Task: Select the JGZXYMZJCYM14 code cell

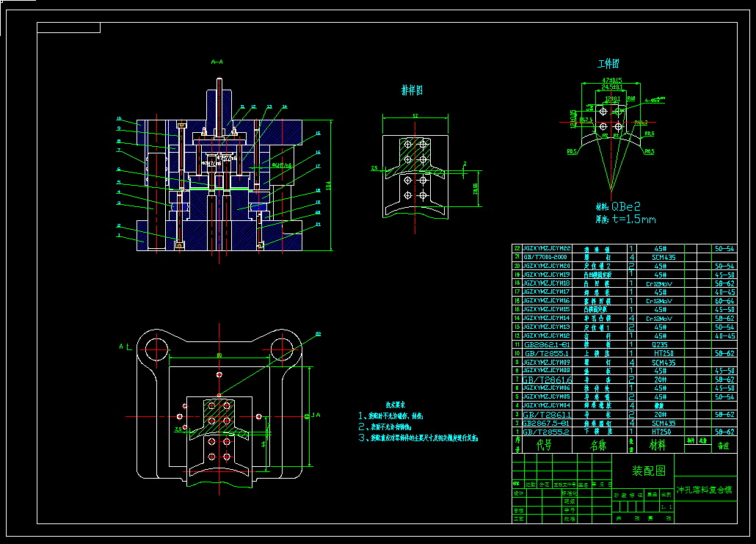Action: pos(547,319)
